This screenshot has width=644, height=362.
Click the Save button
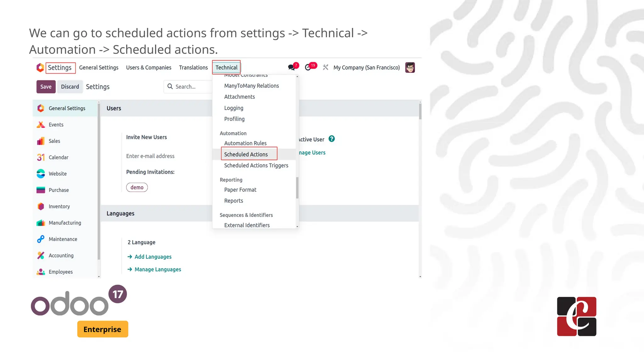46,87
